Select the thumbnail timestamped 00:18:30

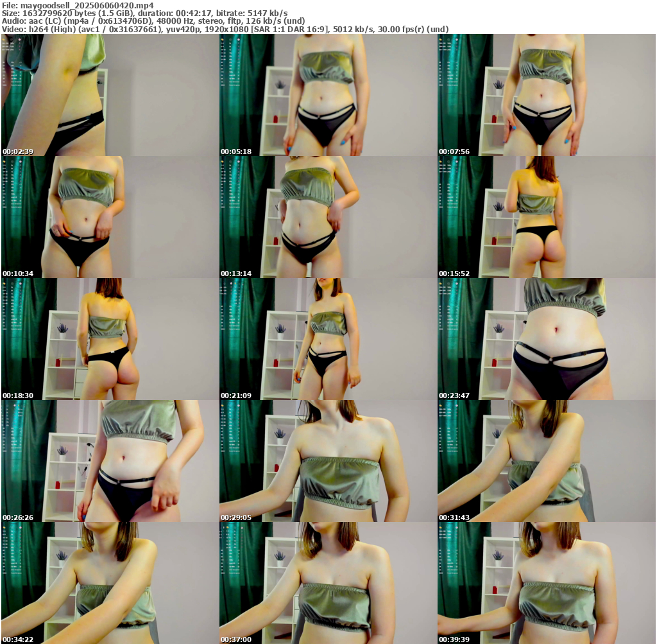[x=110, y=339]
